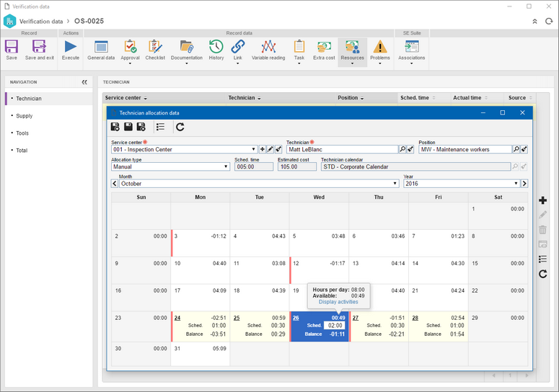Click the list view icon in allocation dialog toolbar
559x392 pixels.
[160, 127]
